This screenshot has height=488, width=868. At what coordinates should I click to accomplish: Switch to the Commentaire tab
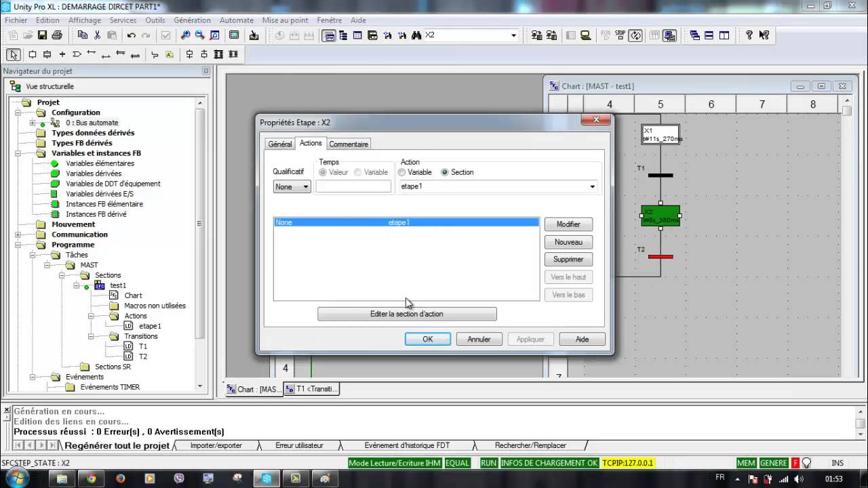[x=349, y=144]
